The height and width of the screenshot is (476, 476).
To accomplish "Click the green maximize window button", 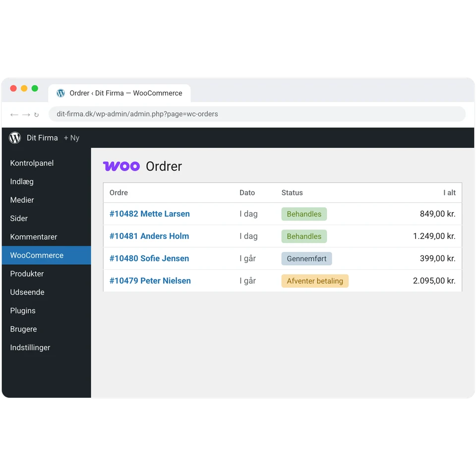I will pos(35,88).
